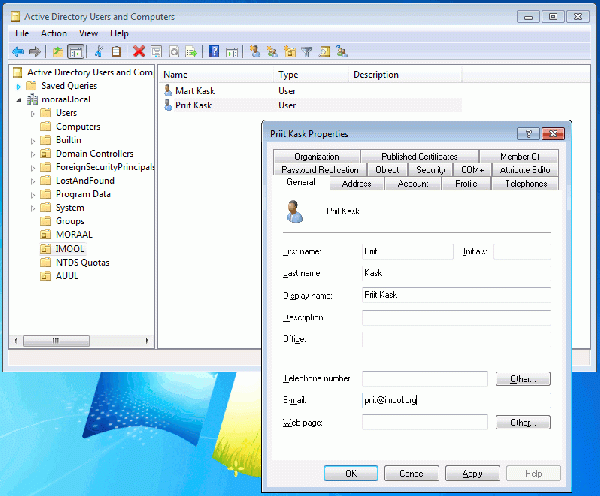The width and height of the screenshot is (600, 496).
Task: Open Properties via the toolbar icon
Action: 157,51
